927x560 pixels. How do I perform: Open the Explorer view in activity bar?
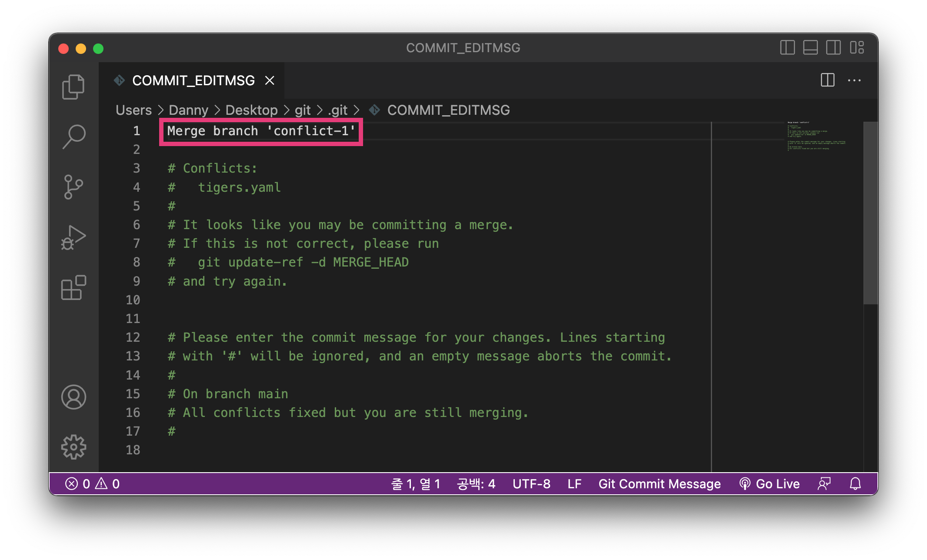pos(73,87)
